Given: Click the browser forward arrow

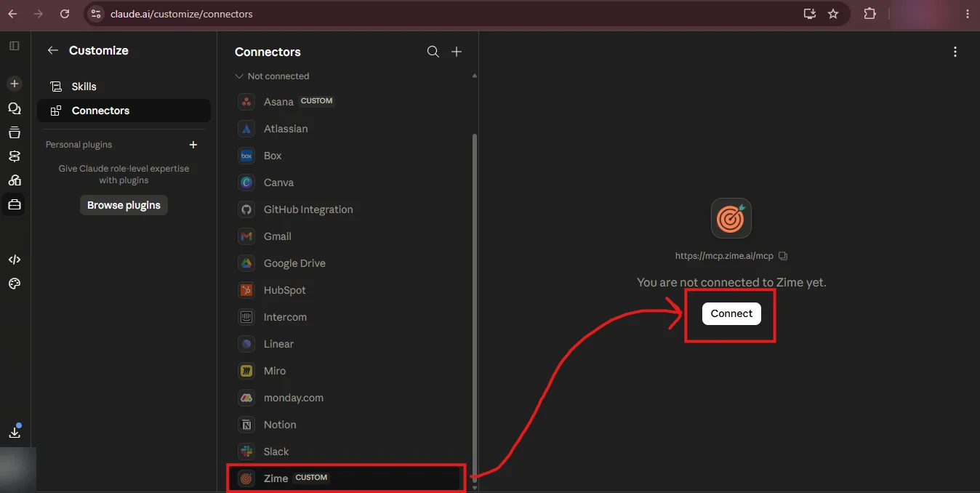Looking at the screenshot, I should click(39, 14).
